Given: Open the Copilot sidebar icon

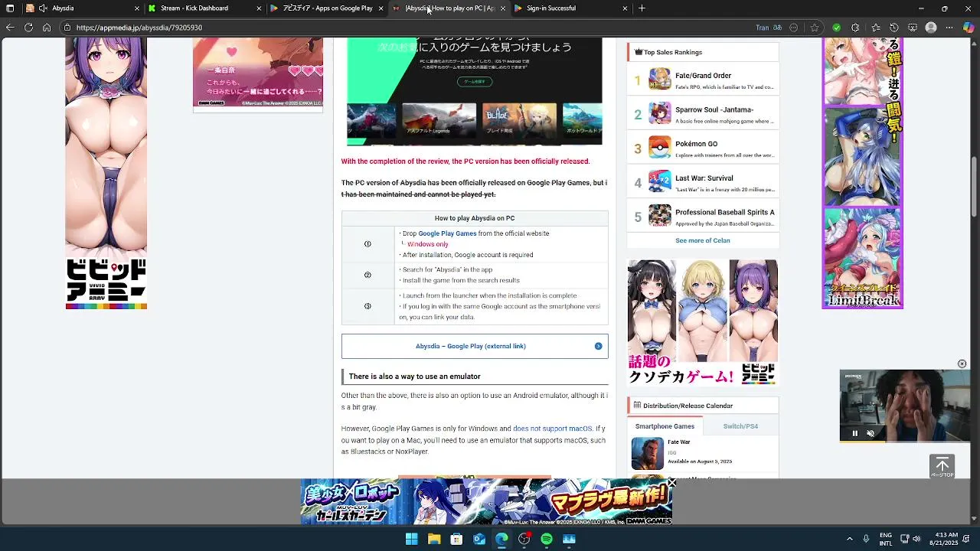Looking at the screenshot, I should (969, 28).
